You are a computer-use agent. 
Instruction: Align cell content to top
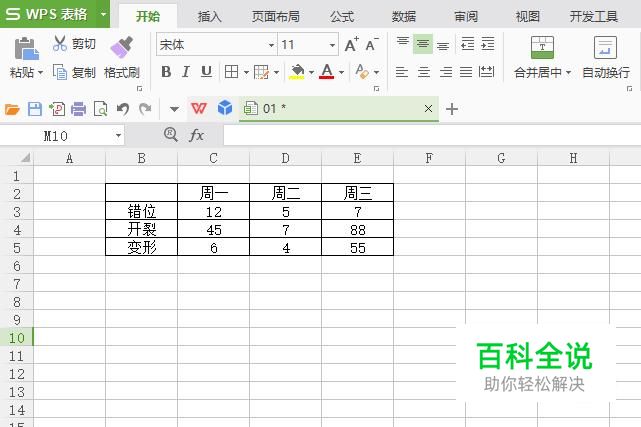(403, 43)
